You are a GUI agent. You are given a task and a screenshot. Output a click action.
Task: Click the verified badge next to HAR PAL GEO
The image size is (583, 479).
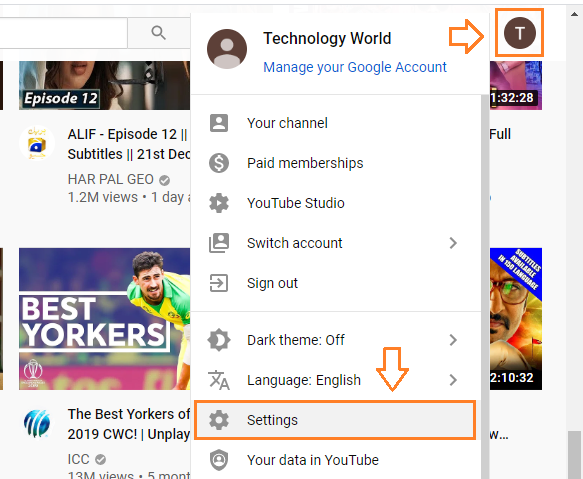point(164,180)
